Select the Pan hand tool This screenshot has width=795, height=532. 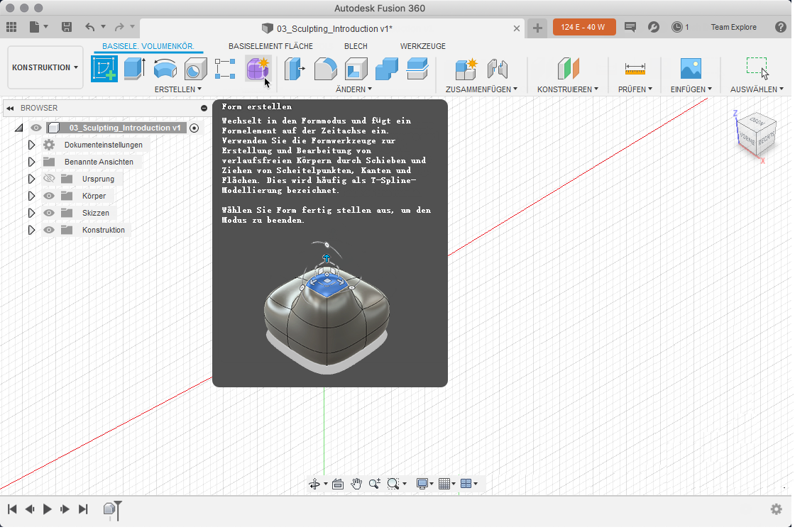pos(356,484)
